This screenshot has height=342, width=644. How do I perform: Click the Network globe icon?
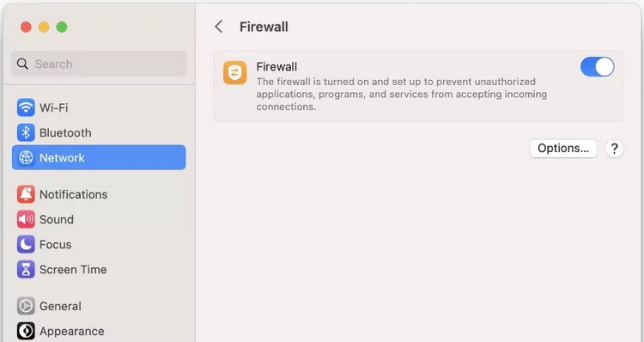[x=26, y=158]
